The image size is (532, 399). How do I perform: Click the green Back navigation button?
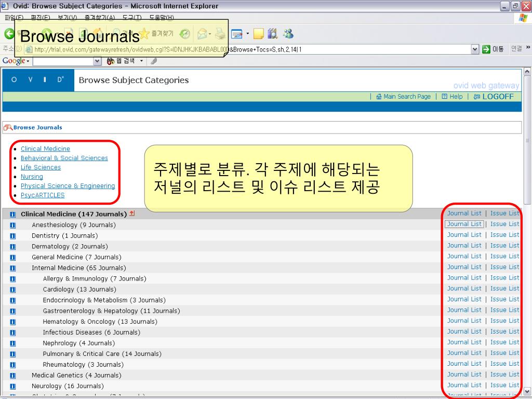coord(9,34)
